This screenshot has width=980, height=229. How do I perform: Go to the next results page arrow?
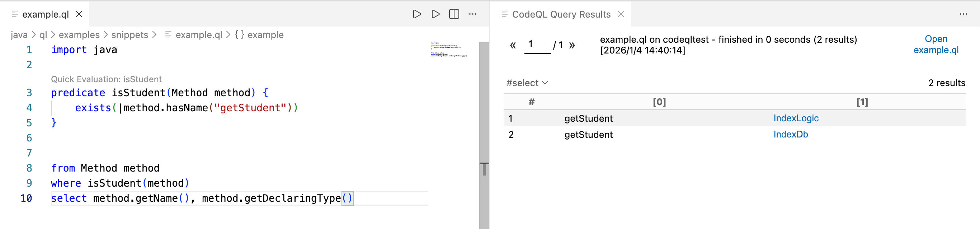point(572,45)
